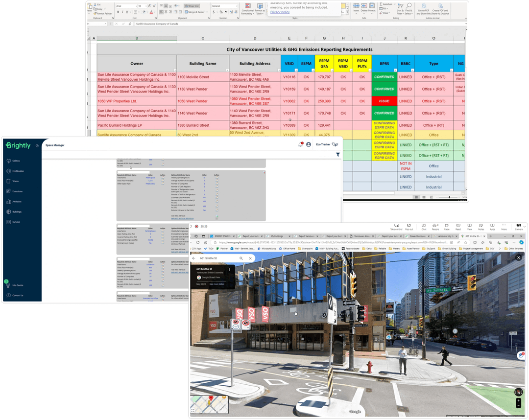Open Buildings in Brightly sidebar
Image resolution: width=529 pixels, height=420 pixels.
pos(14,211)
